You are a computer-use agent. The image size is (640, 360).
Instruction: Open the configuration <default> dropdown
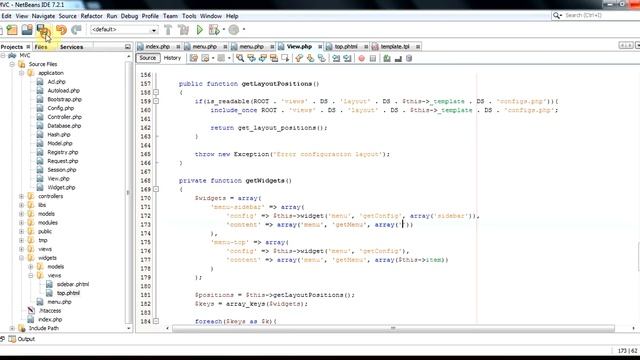click(x=124, y=30)
